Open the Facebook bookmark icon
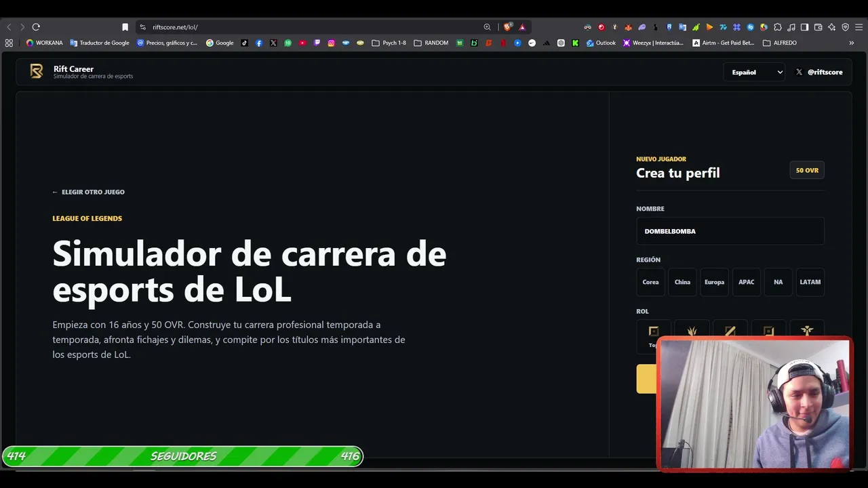Viewport: 868px width, 488px height. [x=259, y=43]
